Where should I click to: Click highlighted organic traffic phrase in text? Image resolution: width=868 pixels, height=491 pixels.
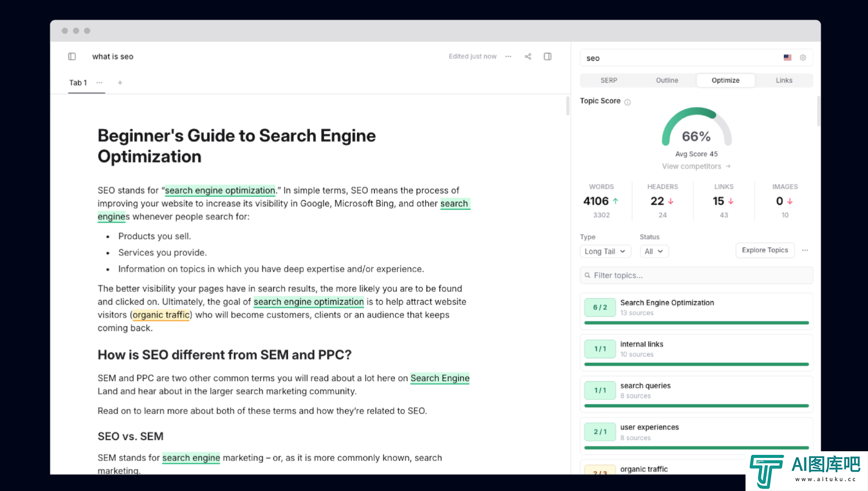point(161,315)
